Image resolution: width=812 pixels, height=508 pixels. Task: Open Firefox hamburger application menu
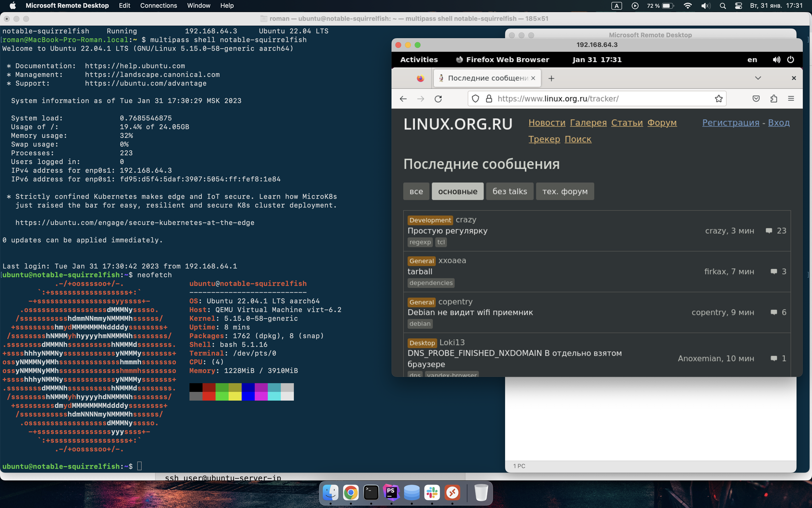[x=791, y=99]
